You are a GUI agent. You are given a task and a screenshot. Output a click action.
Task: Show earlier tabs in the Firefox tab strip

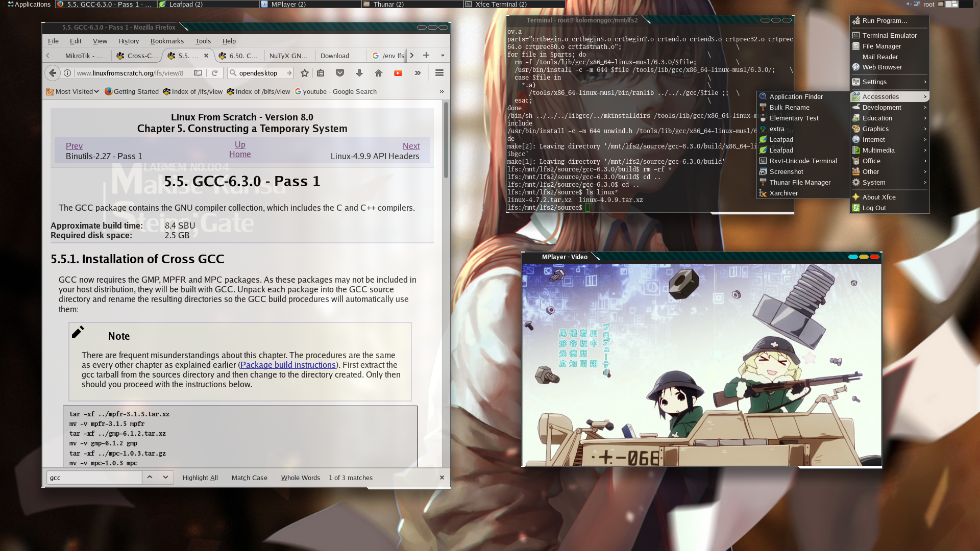tap(48, 56)
